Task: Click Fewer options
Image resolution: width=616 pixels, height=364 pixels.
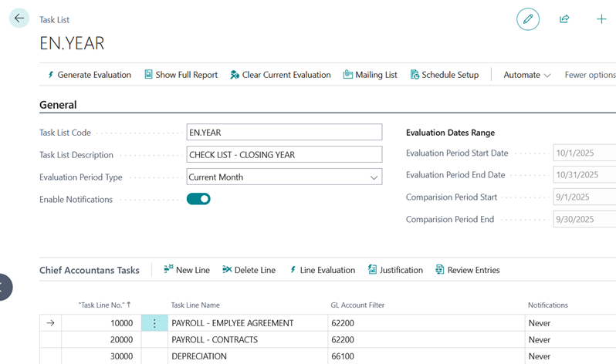Action: [x=590, y=75]
